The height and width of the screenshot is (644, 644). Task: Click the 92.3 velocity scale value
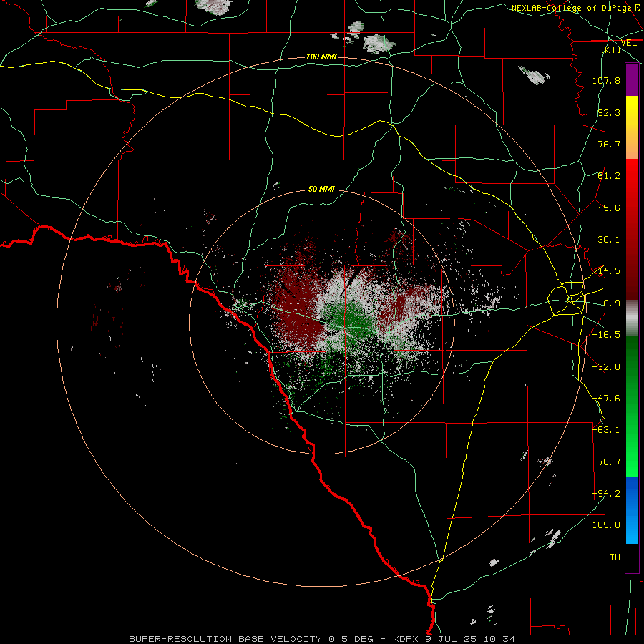click(609, 112)
